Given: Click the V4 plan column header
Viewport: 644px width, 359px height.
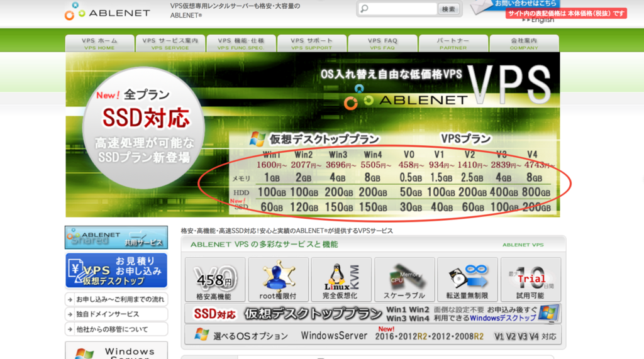Looking at the screenshot, I should [532, 155].
